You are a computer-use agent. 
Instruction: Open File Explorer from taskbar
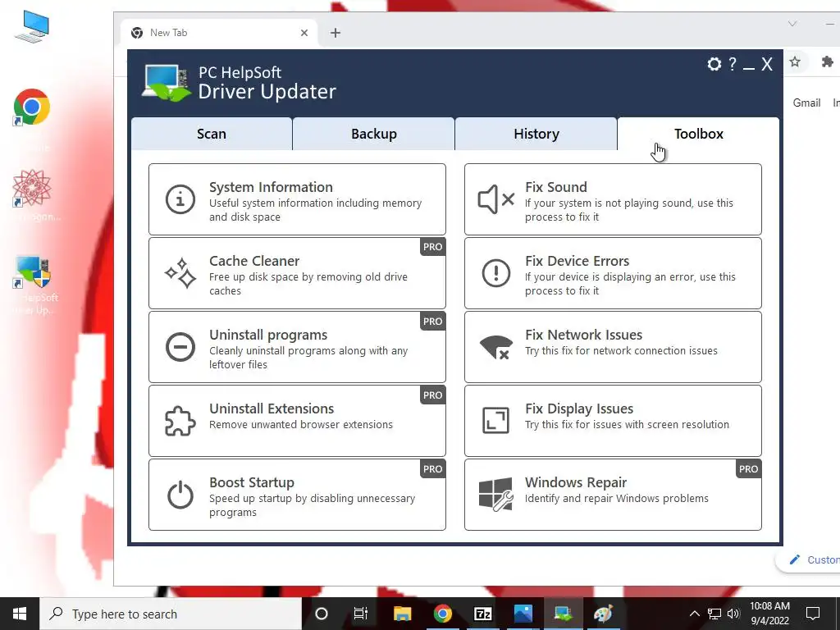tap(402, 614)
